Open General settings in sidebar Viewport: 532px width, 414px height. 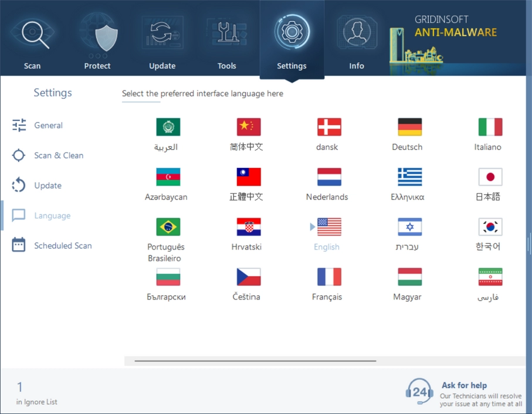point(48,125)
